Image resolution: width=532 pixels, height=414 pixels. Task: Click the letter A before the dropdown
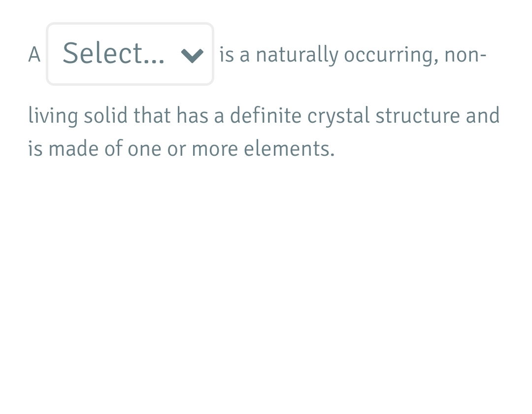coord(34,55)
